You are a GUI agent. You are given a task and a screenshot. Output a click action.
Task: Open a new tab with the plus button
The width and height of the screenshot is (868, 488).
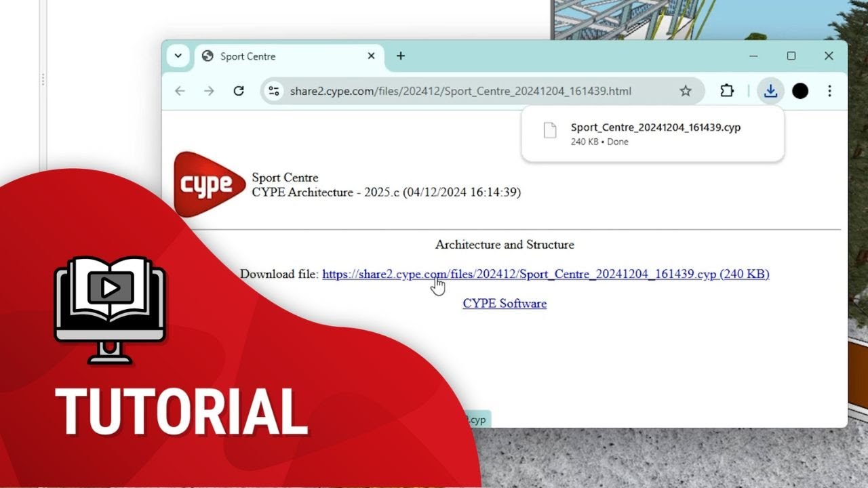pos(400,56)
